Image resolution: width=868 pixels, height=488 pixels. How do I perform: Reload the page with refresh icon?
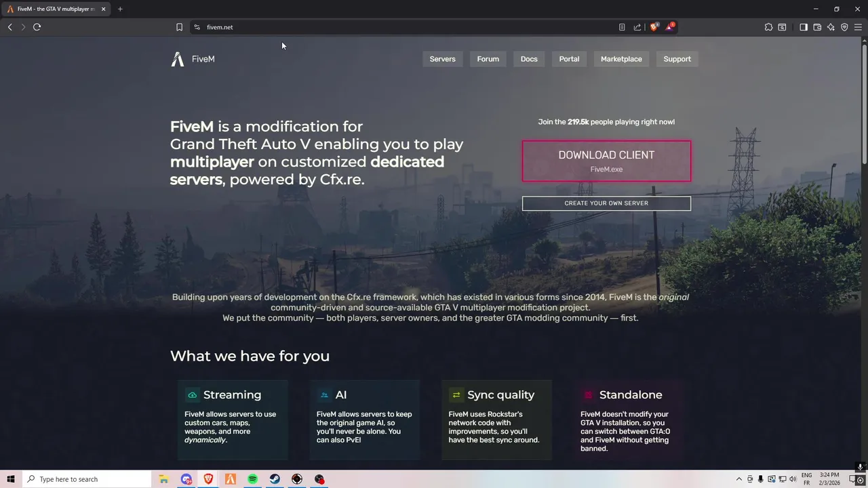tap(37, 27)
